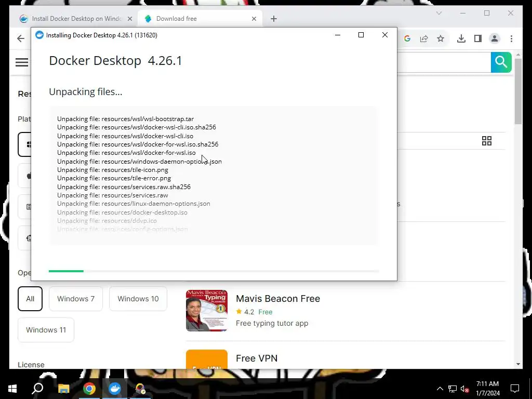Bookmark this page with the star icon
This screenshot has height=399, width=532.
point(441,38)
